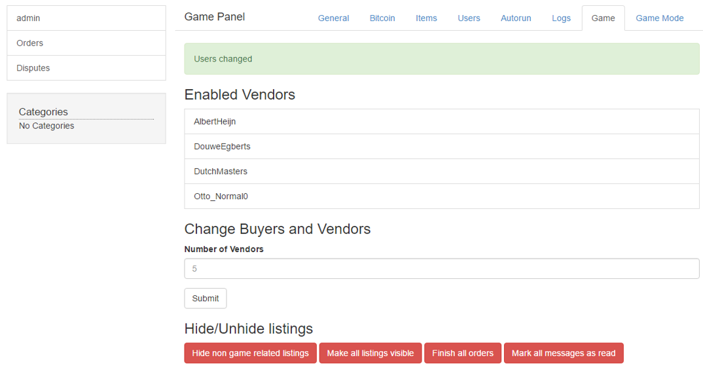Open the Game Mode tab
703x368 pixels.
(660, 18)
